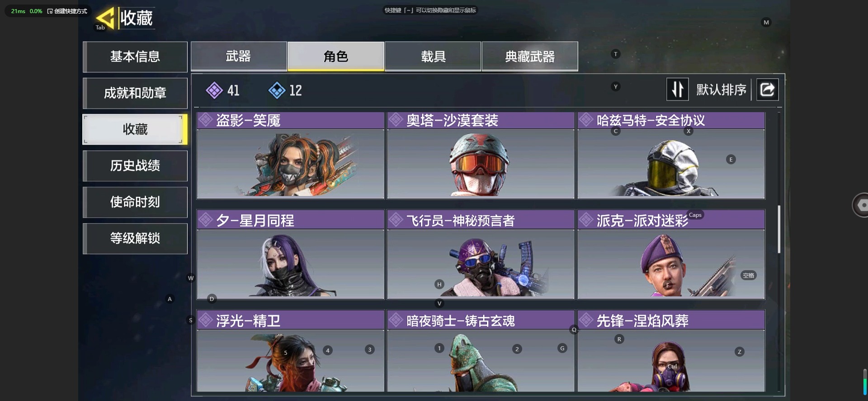Select the 派克-派对迷彩 character card

tap(671, 255)
